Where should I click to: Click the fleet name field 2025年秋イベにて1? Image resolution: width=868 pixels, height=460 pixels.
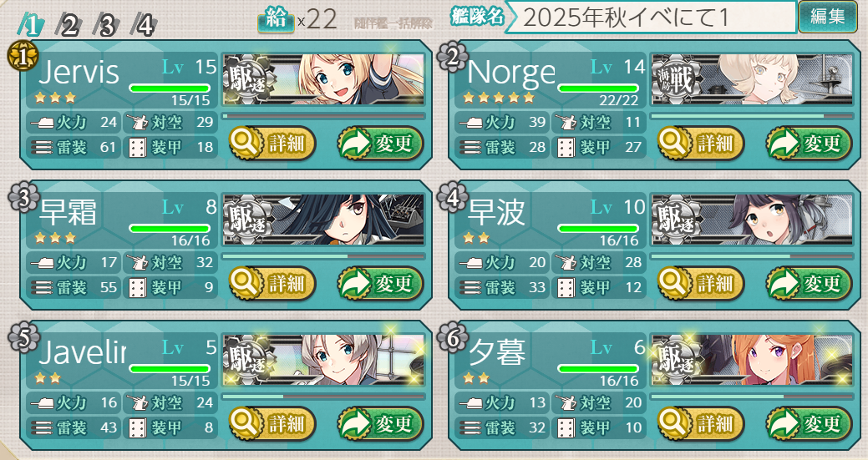[651, 18]
